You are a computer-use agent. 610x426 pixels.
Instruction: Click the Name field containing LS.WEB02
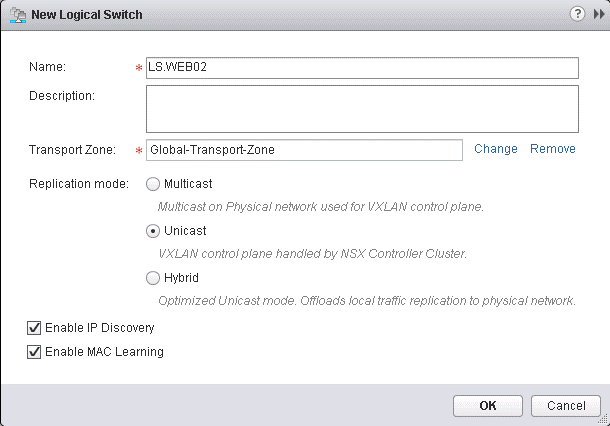click(362, 67)
